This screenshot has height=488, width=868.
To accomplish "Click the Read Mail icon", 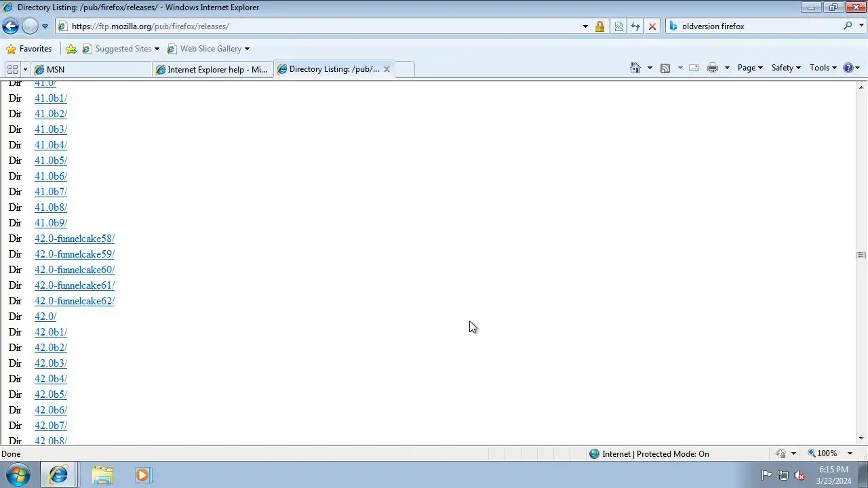I will [694, 68].
